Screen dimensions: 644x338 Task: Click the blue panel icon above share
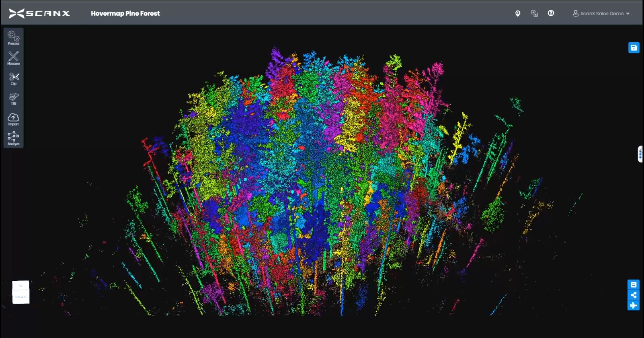633,285
